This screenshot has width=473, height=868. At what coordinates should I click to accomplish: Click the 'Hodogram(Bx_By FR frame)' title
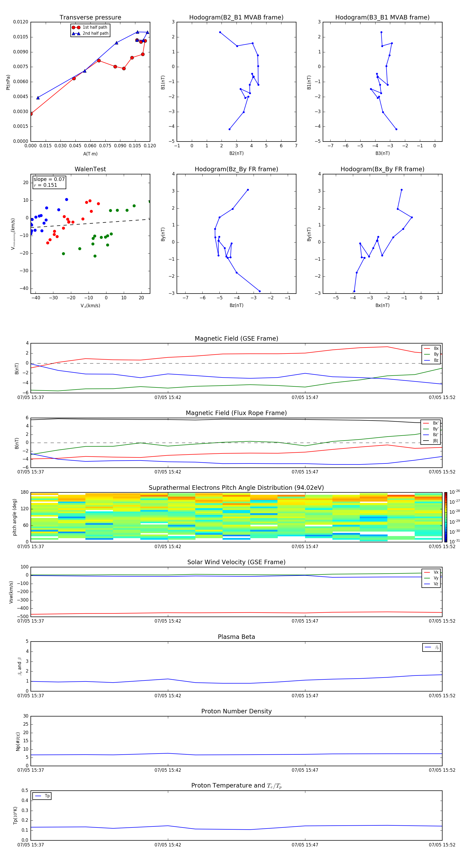(382, 169)
